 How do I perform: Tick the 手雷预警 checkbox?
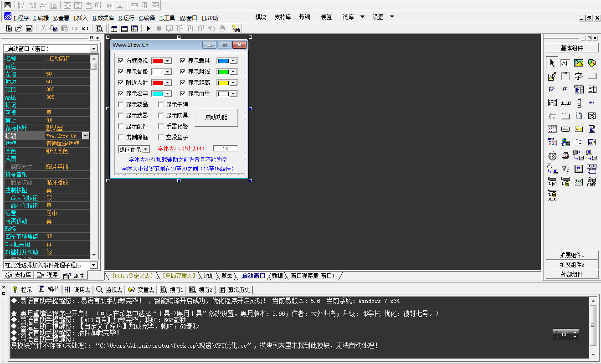pyautogui.click(x=161, y=126)
